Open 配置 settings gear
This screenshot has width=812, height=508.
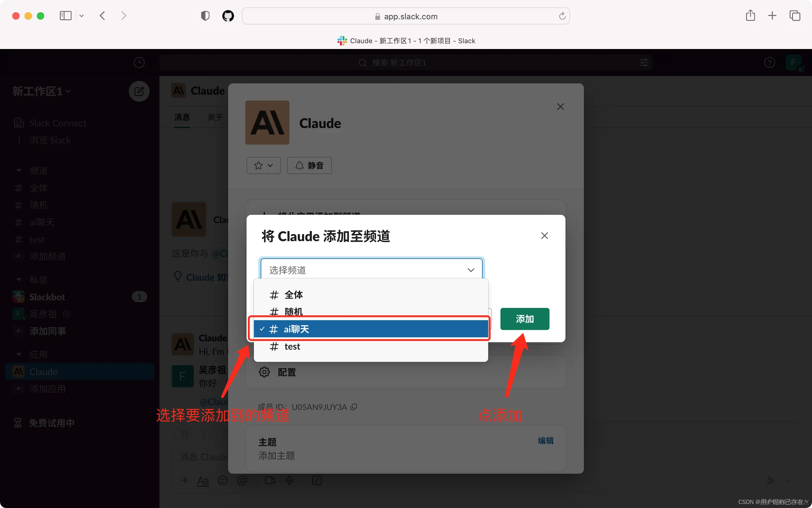point(264,372)
